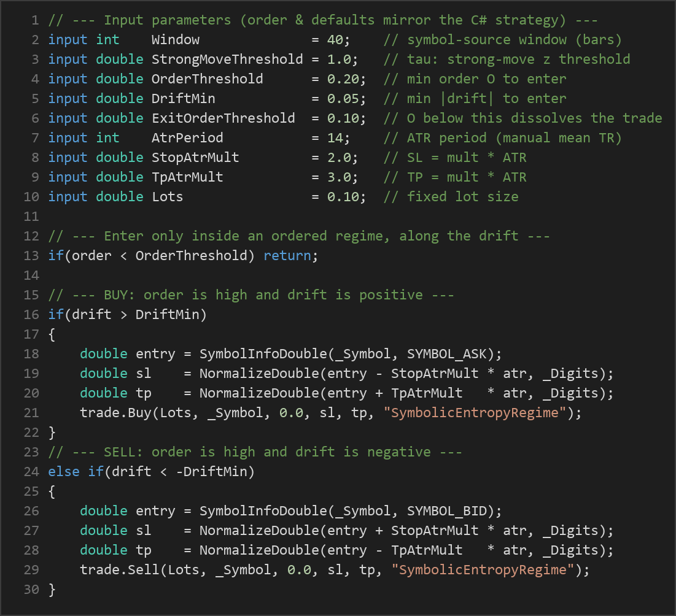The height and width of the screenshot is (616, 676).
Task: Click the comment 'fixed lot size'
Action: [451, 196]
